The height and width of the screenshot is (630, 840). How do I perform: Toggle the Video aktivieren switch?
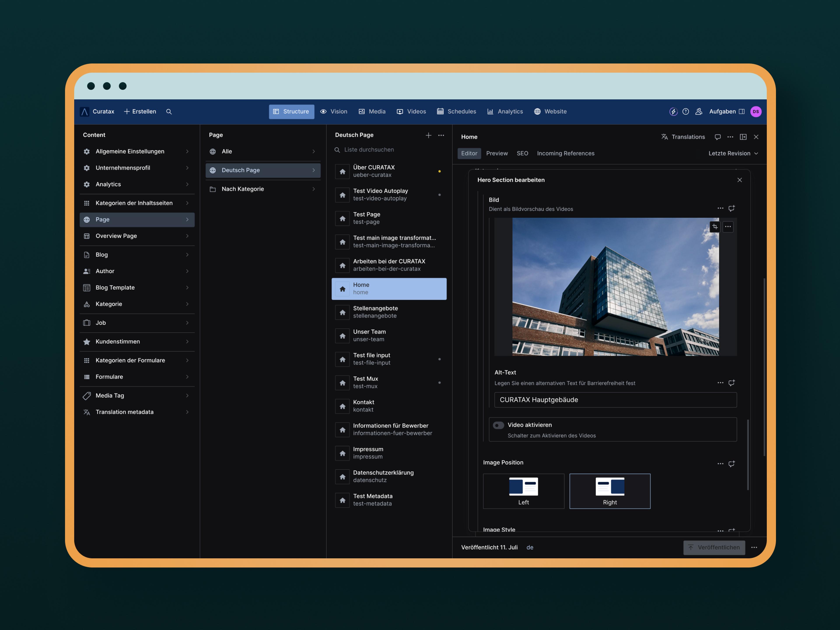click(498, 425)
